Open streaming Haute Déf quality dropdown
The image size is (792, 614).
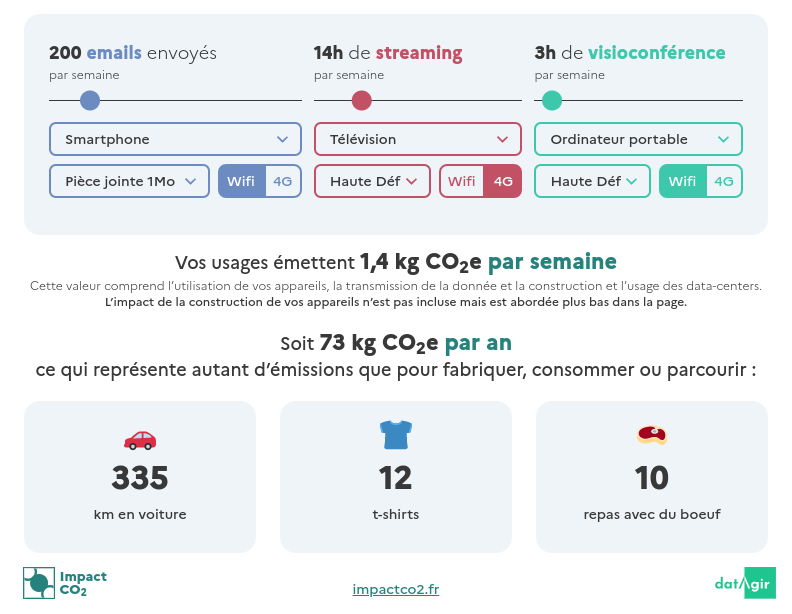coord(373,181)
